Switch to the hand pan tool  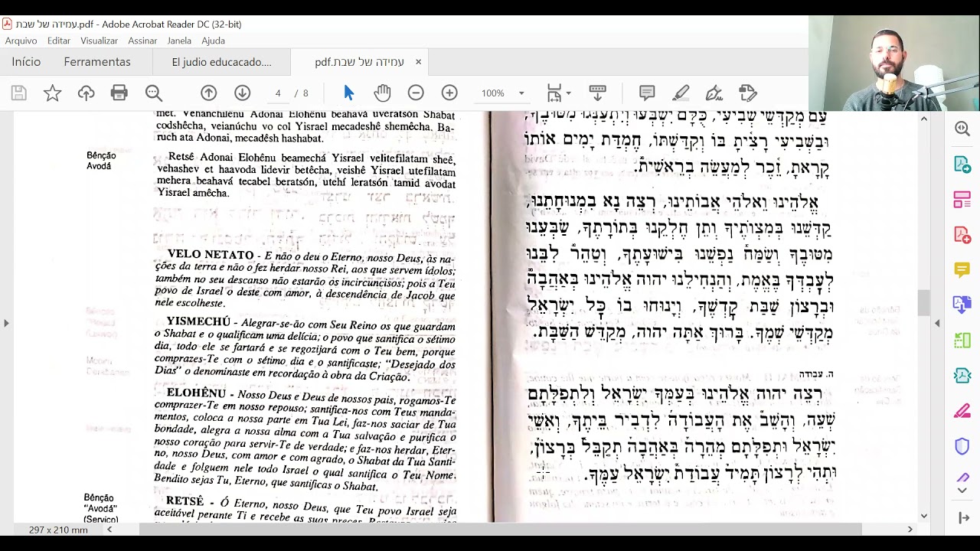382,93
